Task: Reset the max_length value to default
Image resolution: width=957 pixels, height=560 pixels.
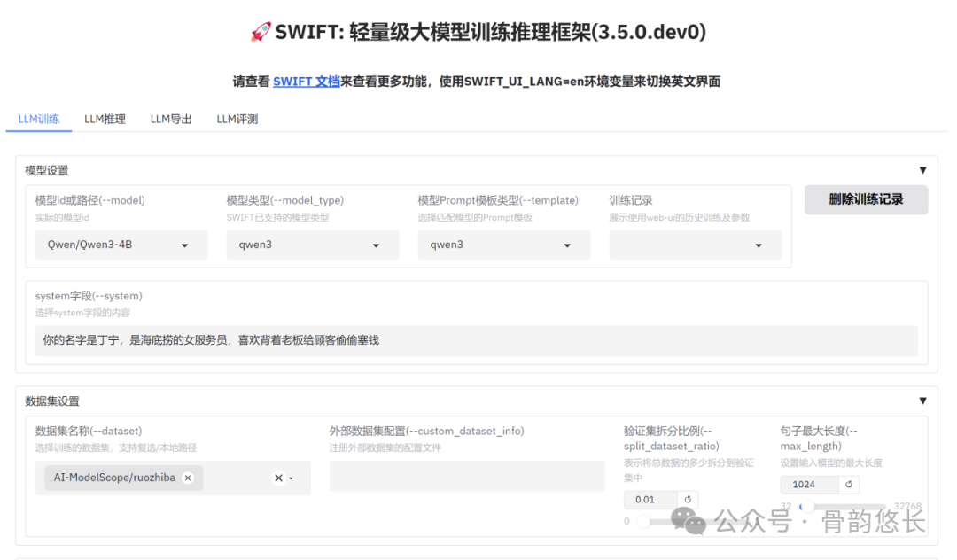Action: point(848,485)
